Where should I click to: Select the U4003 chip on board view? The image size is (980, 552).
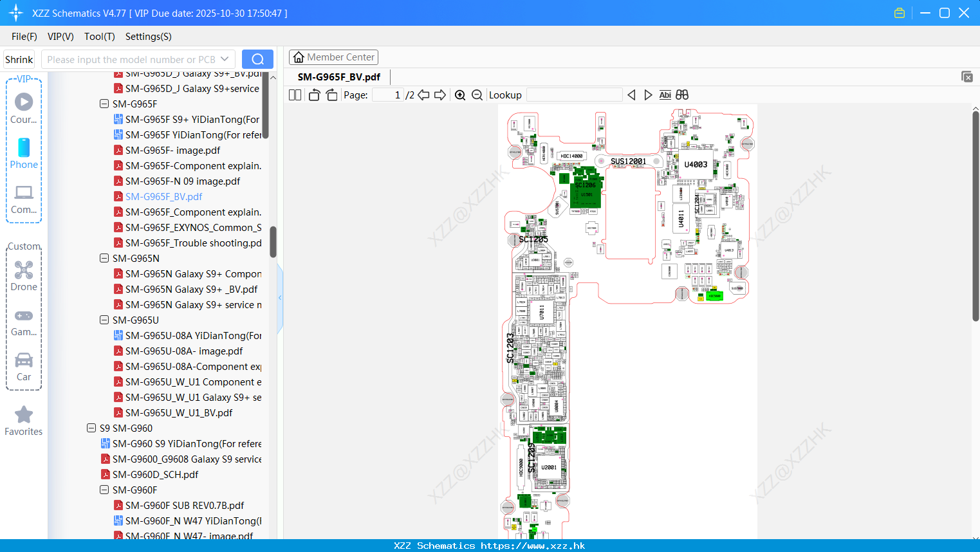696,165
